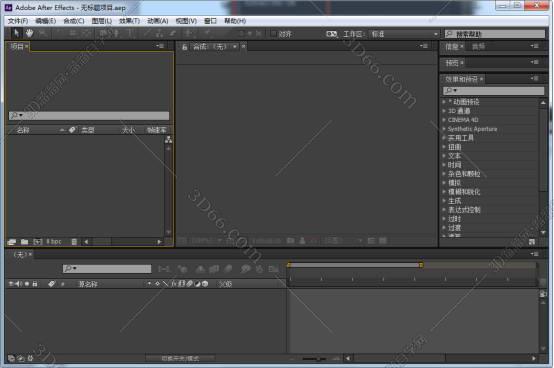The height and width of the screenshot is (368, 554).
Task: Open the Effects and Presets panel options menu
Action: 535,78
